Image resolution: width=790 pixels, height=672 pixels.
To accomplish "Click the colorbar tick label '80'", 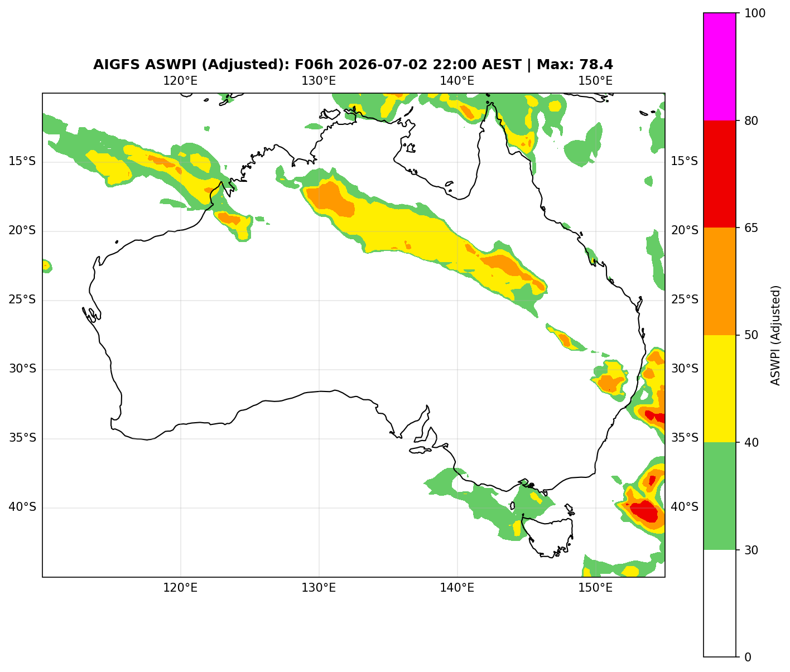I will pos(751,120).
